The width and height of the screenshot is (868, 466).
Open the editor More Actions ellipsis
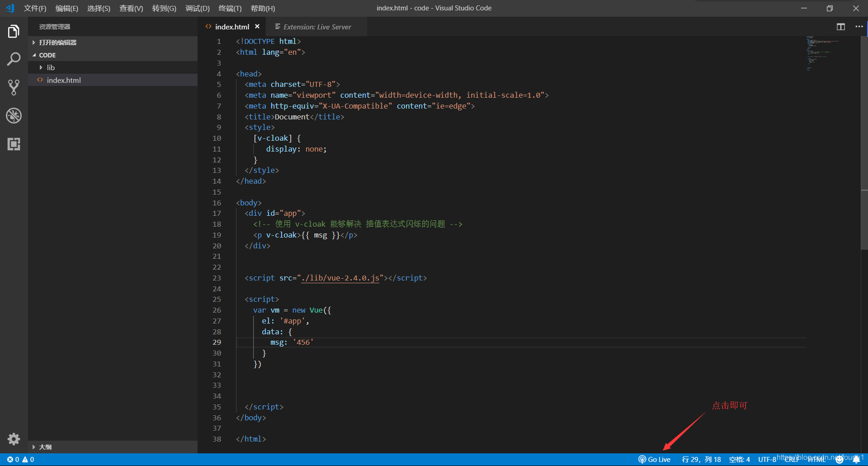859,27
